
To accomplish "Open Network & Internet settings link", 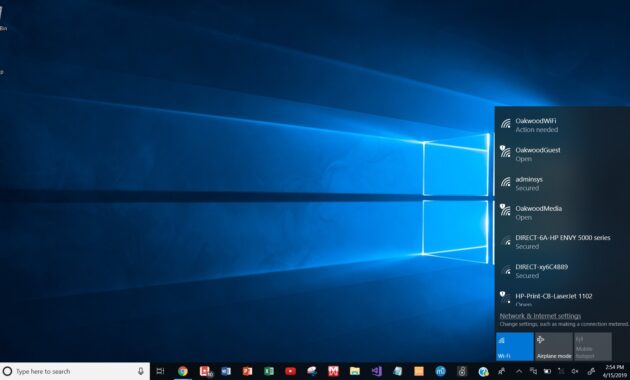I will (540, 316).
